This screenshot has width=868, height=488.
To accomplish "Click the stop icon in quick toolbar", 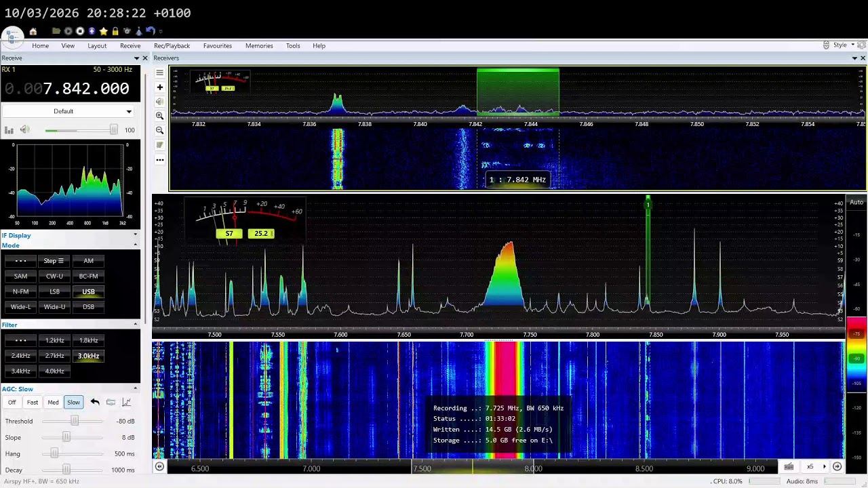I will point(80,31).
